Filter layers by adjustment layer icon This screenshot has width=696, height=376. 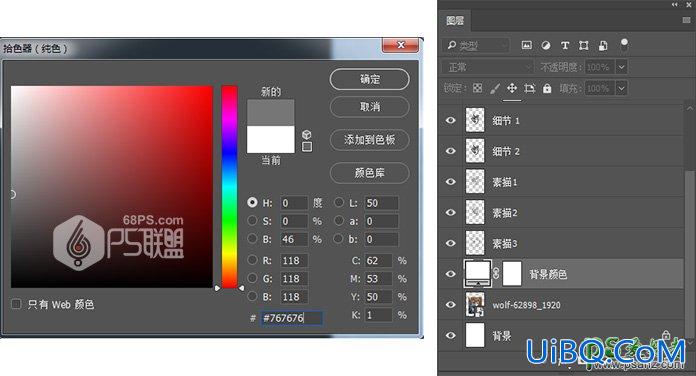tap(546, 45)
